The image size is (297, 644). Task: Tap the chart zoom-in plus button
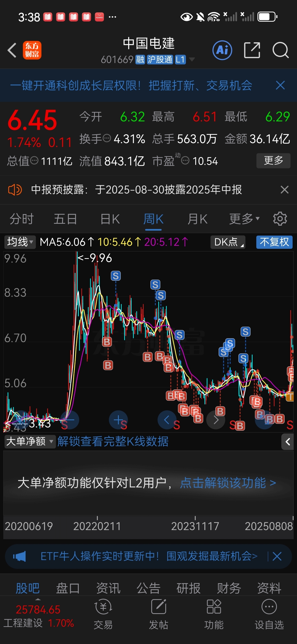click(x=118, y=420)
